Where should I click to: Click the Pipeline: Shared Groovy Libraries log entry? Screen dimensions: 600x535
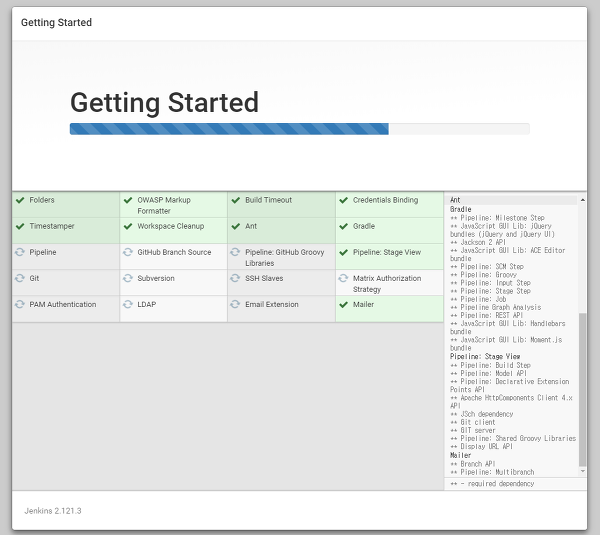pyautogui.click(x=513, y=438)
